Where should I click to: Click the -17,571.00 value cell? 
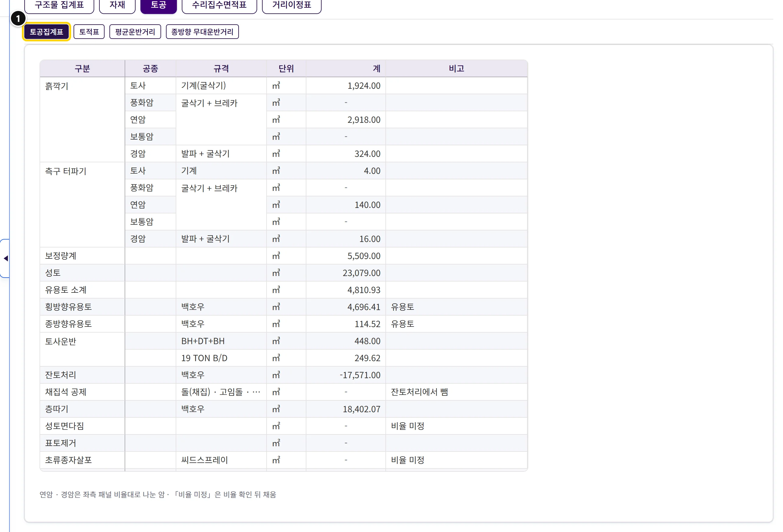click(x=346, y=375)
